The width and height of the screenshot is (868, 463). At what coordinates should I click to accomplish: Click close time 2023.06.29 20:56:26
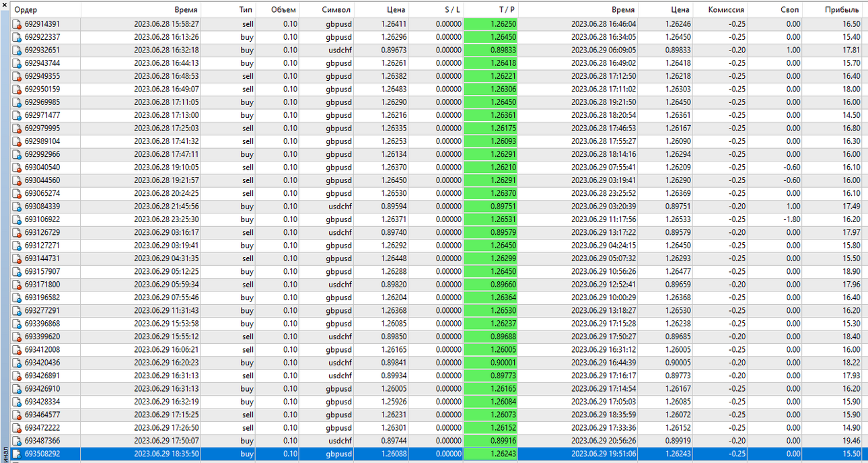pos(604,441)
